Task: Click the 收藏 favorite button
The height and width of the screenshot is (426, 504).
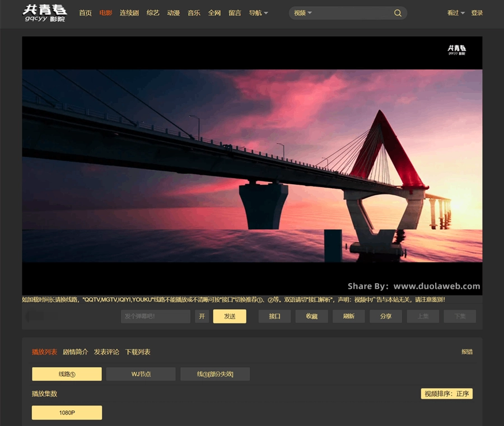Action: pos(312,316)
